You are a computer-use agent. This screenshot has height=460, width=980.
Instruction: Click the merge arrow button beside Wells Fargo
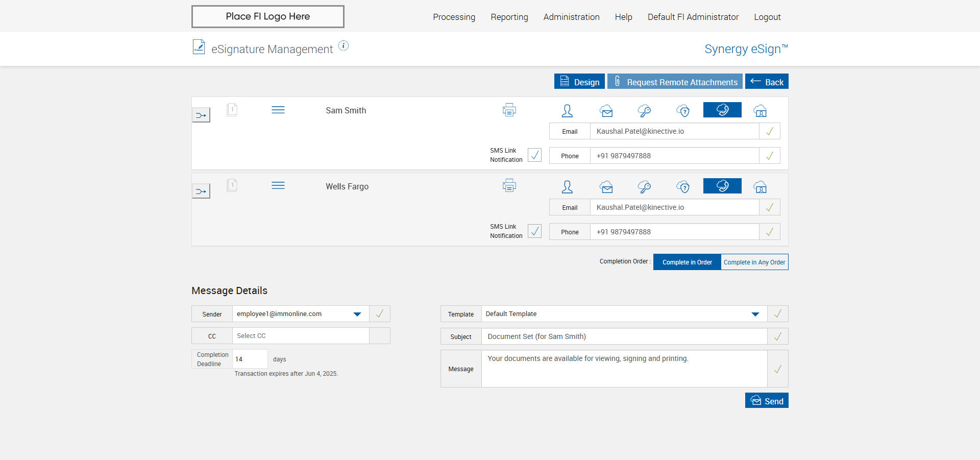(x=201, y=191)
